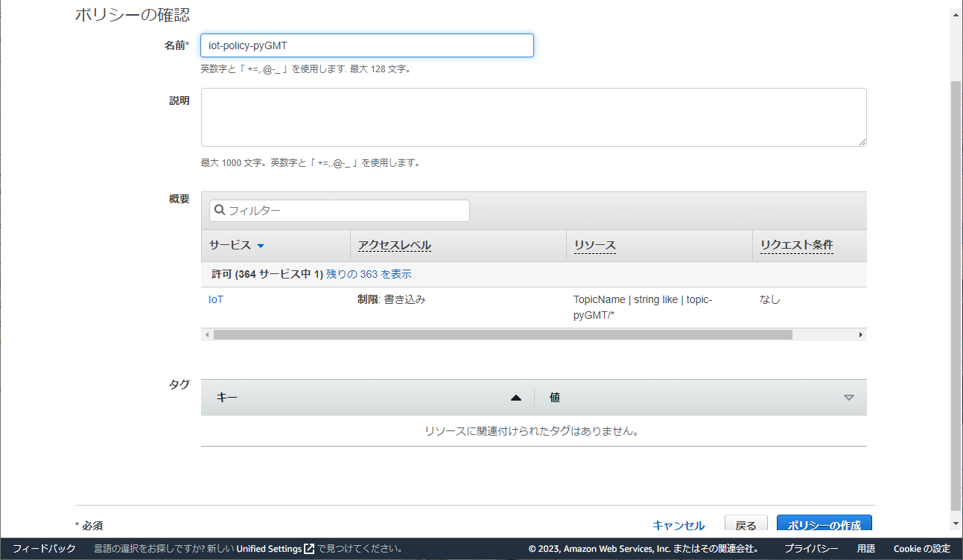Sort tags by 値 column arrow
The height and width of the screenshot is (560, 963).
click(849, 398)
